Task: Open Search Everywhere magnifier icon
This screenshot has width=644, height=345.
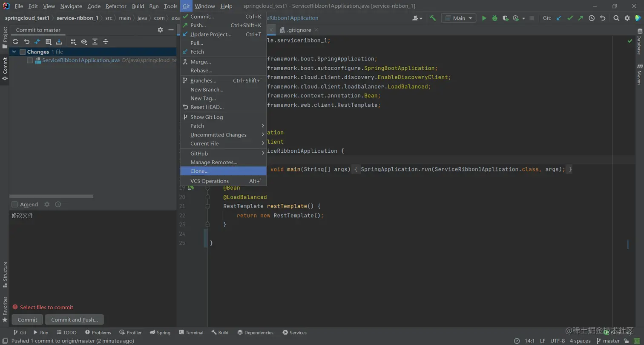Action: [616, 18]
